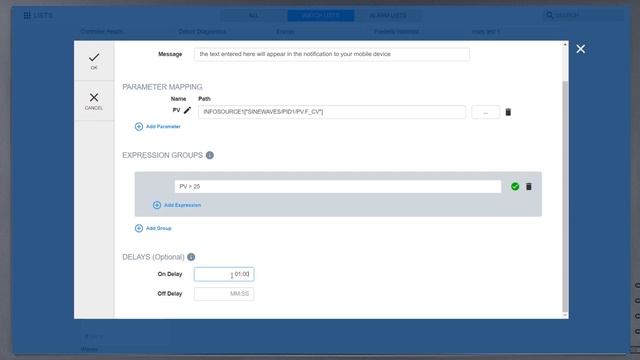640x360 pixels.
Task: Open the Lists grid icon in background
Action: click(27, 16)
